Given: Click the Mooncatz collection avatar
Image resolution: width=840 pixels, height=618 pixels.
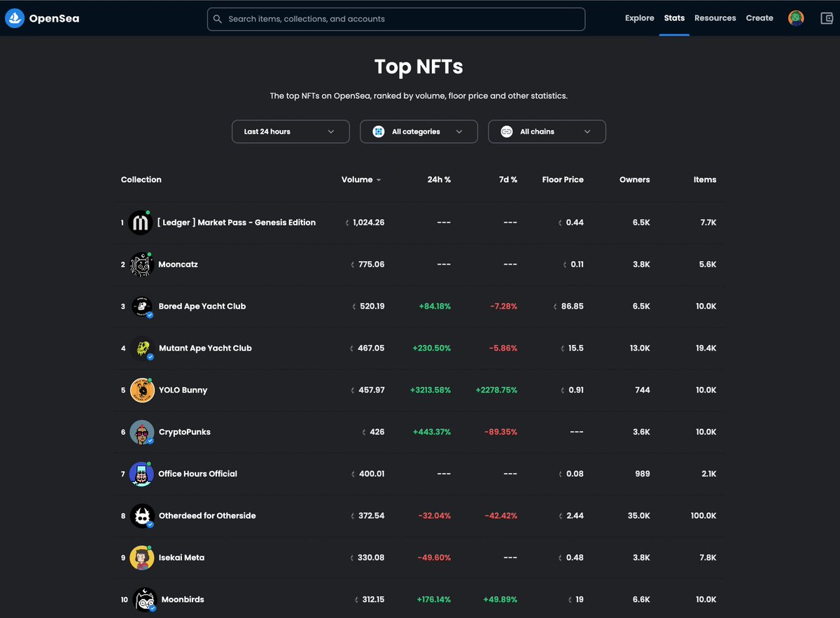Looking at the screenshot, I should click(x=142, y=265).
